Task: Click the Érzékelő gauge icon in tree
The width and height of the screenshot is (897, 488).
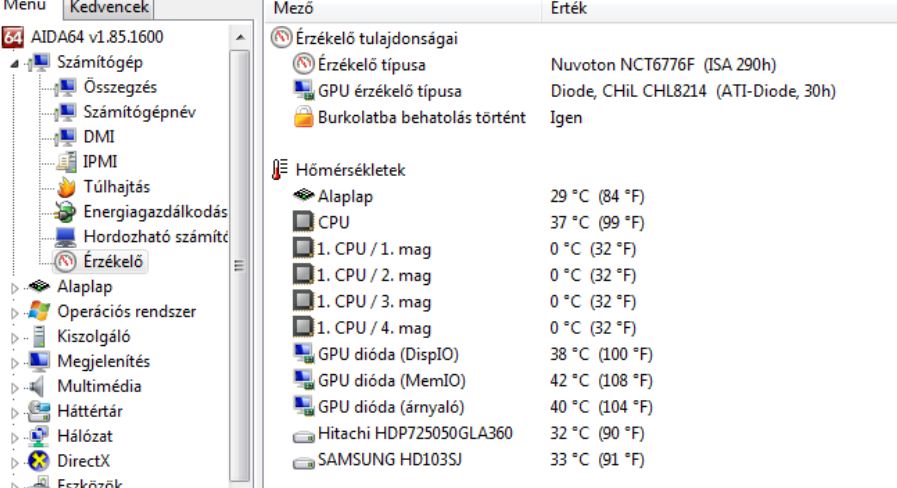Action: 65,261
